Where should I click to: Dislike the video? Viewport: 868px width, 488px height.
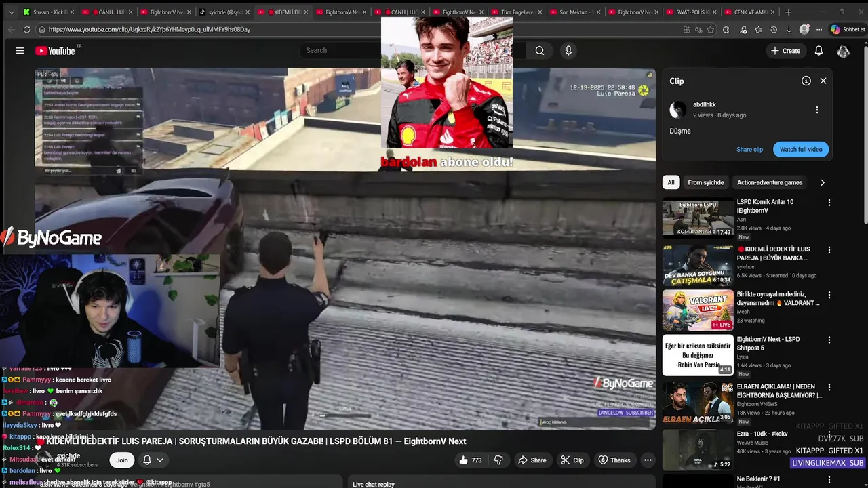(498, 460)
